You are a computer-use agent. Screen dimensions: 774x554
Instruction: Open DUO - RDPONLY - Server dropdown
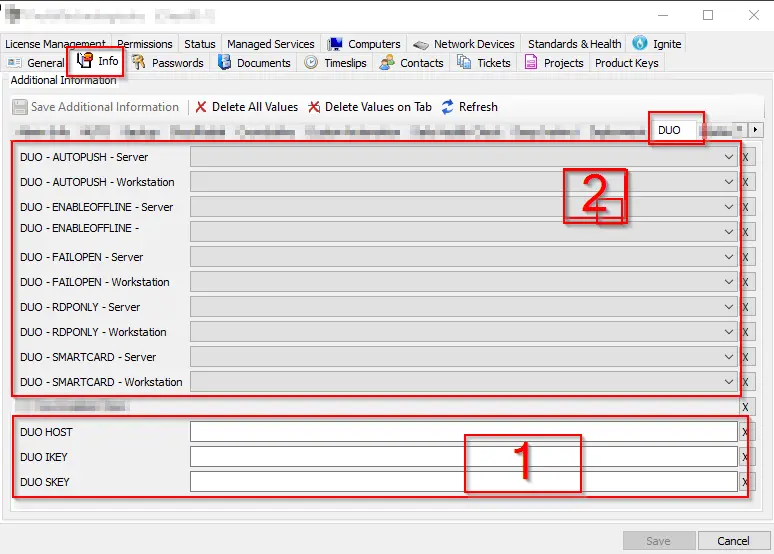[729, 307]
